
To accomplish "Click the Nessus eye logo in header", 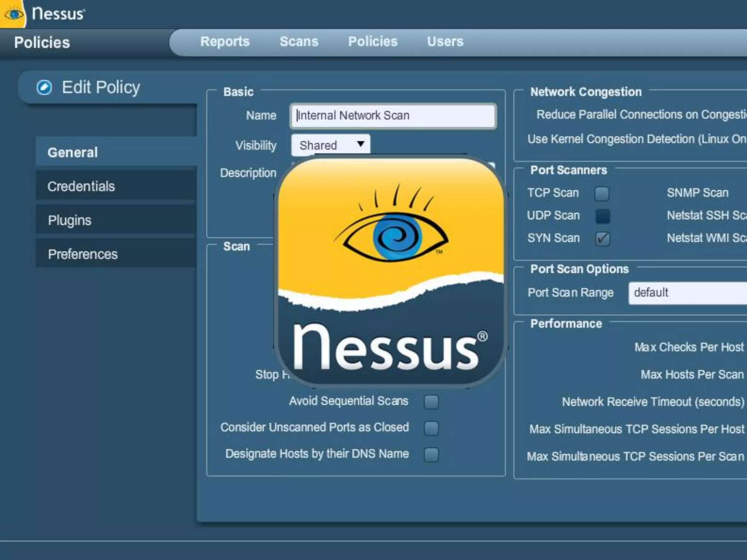I will pyautogui.click(x=14, y=14).
